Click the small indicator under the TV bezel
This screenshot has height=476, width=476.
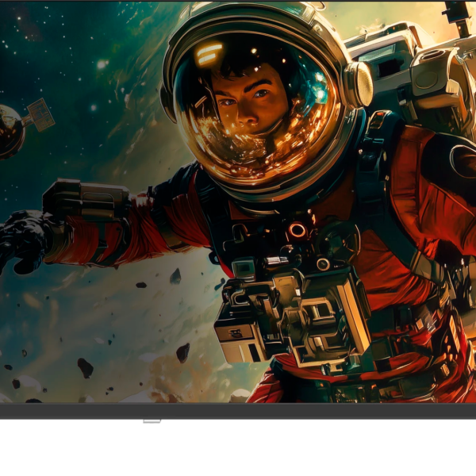click(152, 421)
